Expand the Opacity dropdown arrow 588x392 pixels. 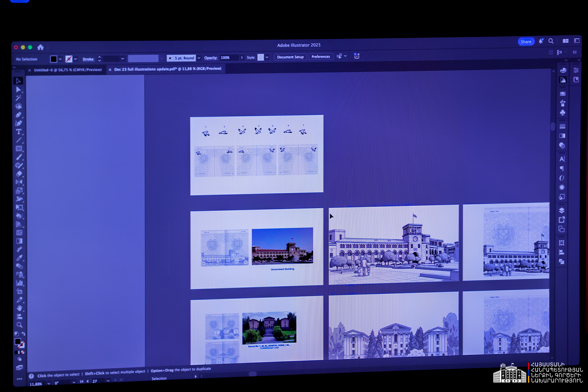click(242, 58)
